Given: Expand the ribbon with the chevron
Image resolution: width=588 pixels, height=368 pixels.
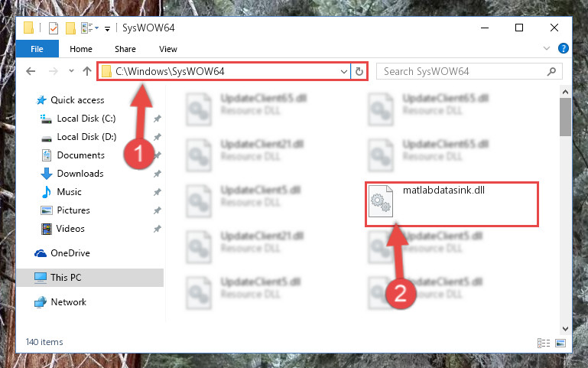Looking at the screenshot, I should 547,48.
